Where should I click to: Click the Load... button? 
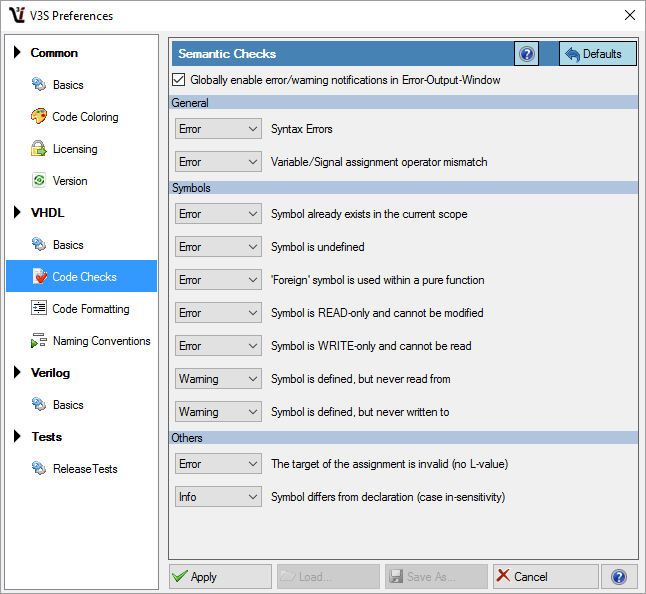pyautogui.click(x=328, y=576)
